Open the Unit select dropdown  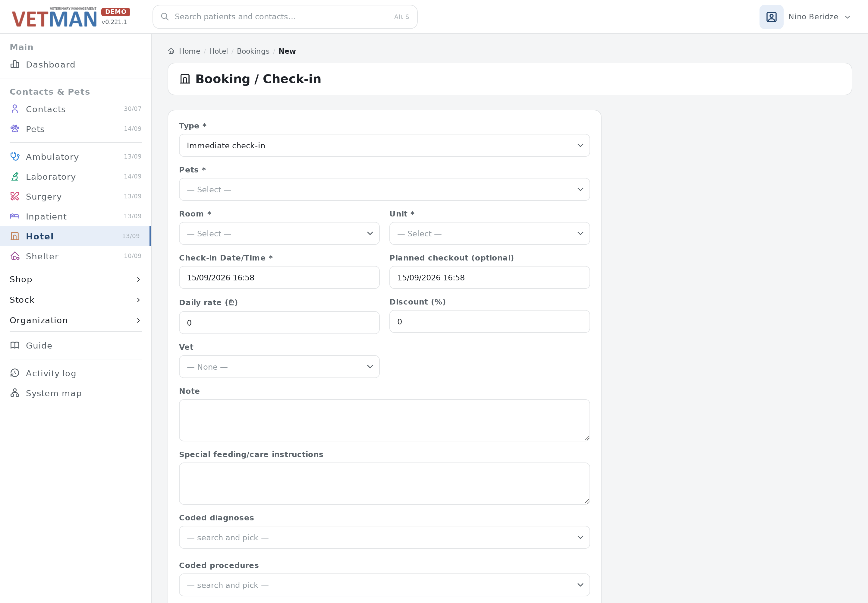[x=489, y=233]
